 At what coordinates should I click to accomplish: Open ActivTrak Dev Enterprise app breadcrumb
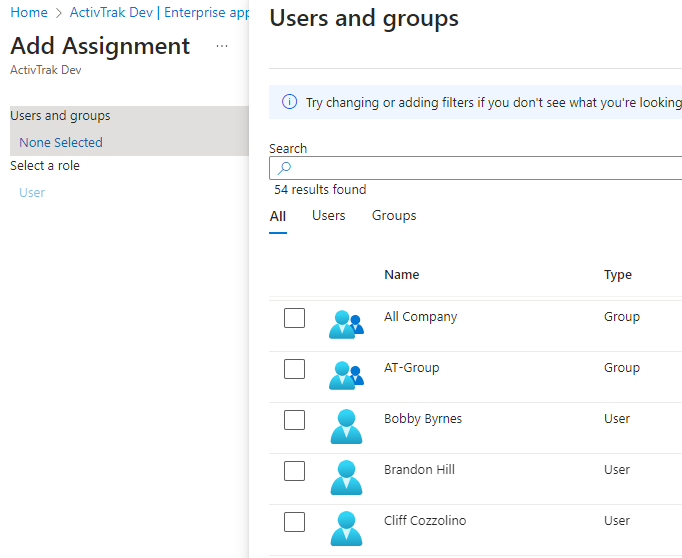click(159, 12)
